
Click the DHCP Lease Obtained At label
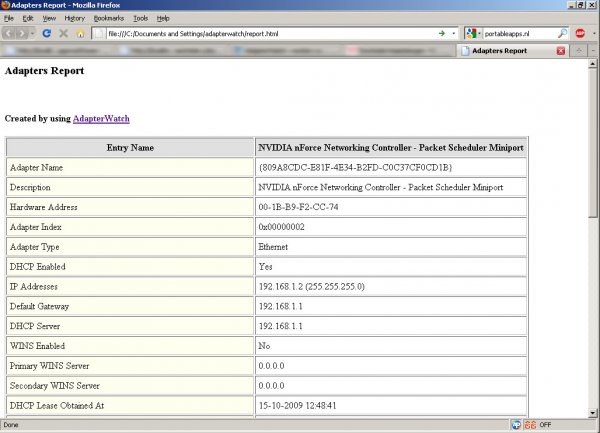(x=57, y=405)
